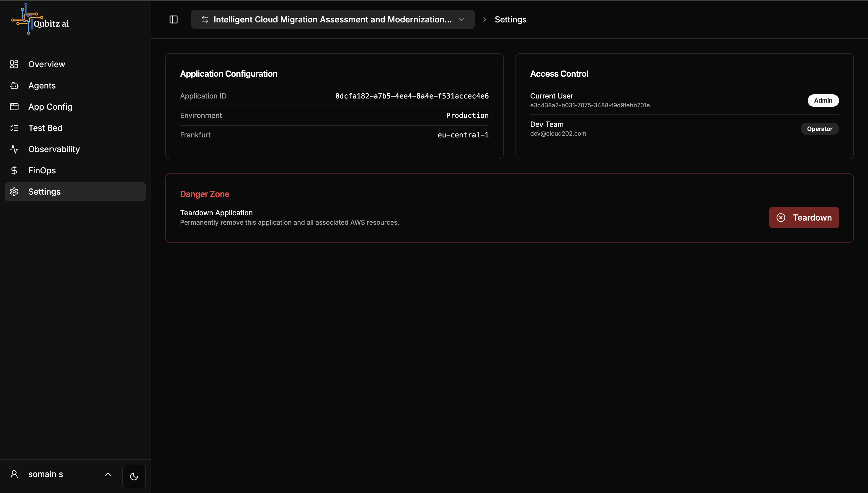Click the Settings gear icon

tap(14, 192)
